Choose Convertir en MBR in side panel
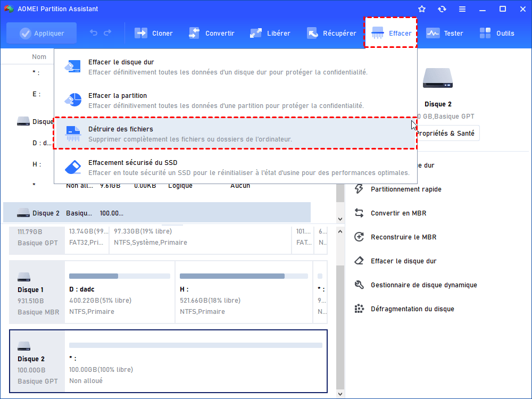The width and height of the screenshot is (532, 399). pyautogui.click(x=398, y=213)
